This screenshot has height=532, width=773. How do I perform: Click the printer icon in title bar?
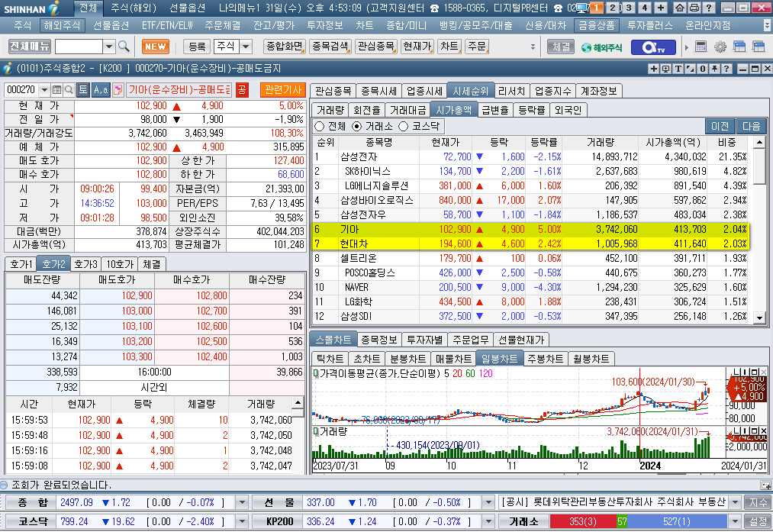pos(694,8)
